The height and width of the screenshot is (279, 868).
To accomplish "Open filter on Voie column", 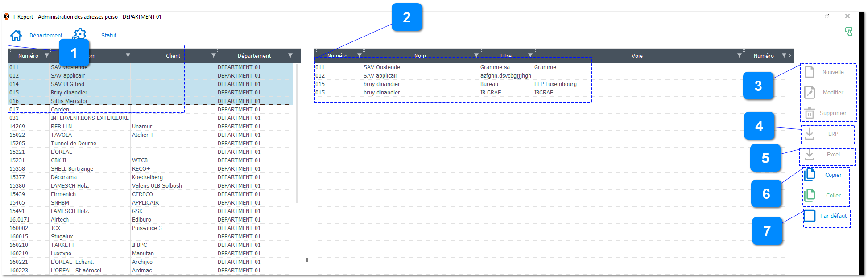I will (740, 56).
